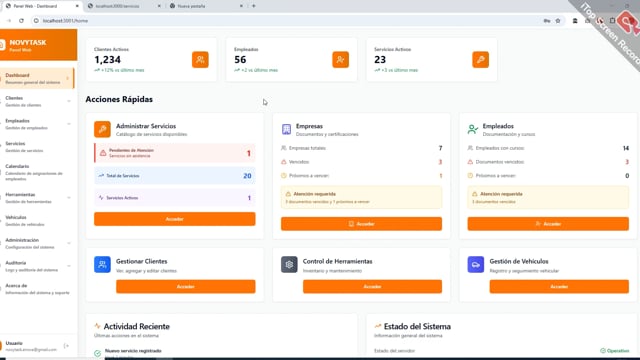
Task: Click the Total de Servicios row
Action: tap(175, 176)
